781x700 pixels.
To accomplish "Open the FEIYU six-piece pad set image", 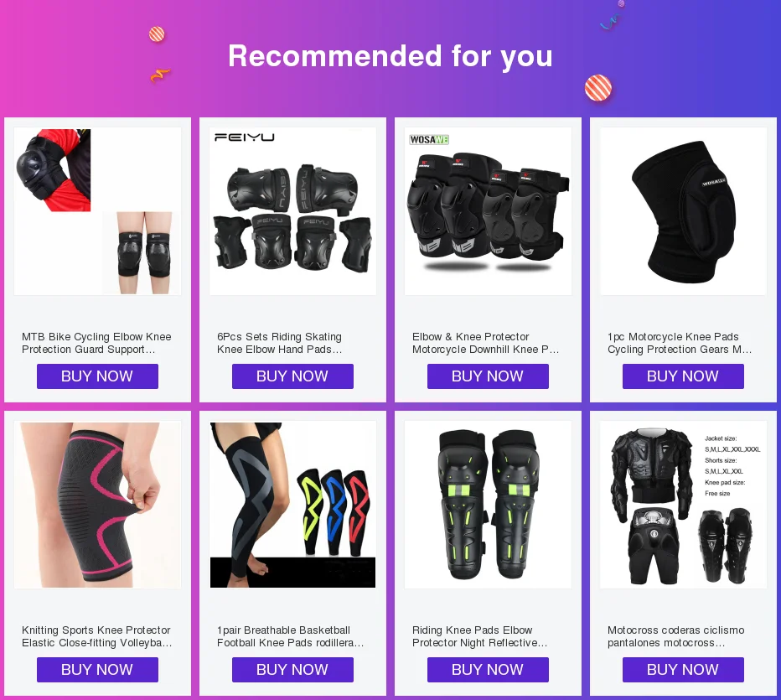I will 293,211.
